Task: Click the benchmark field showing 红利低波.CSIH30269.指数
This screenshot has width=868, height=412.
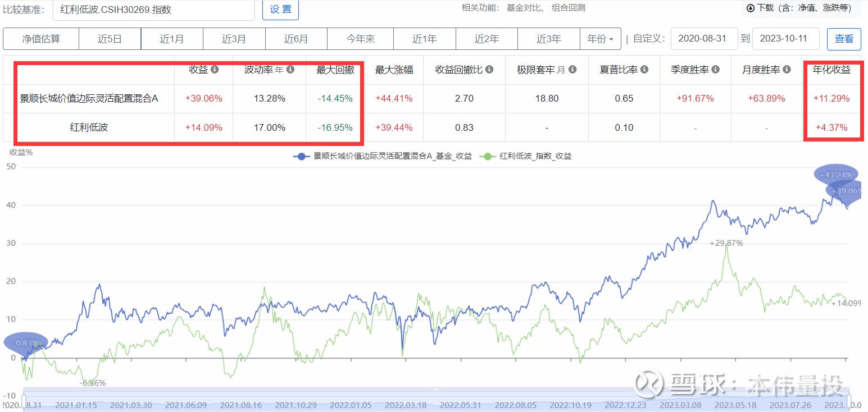Action: click(154, 10)
